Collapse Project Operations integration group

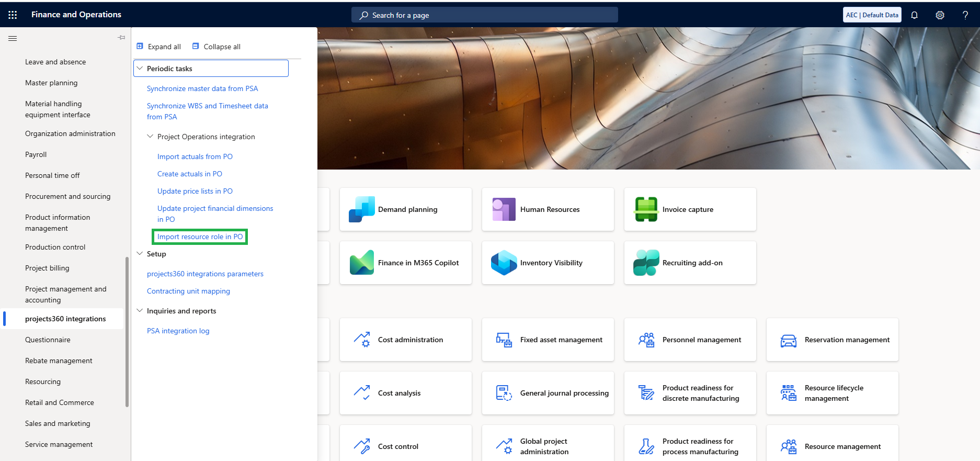click(150, 137)
